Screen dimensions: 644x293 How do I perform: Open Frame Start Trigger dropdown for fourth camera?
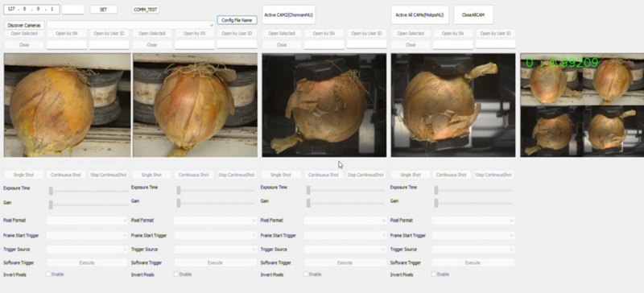pos(473,236)
